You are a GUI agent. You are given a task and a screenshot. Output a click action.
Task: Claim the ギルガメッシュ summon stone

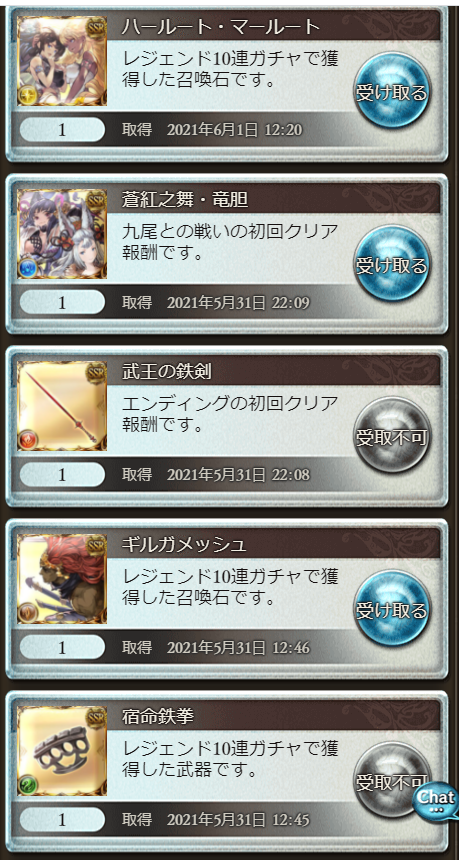point(392,609)
